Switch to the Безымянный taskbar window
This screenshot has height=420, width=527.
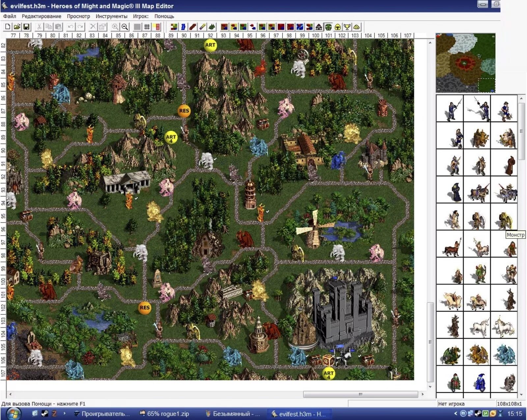coord(232,414)
